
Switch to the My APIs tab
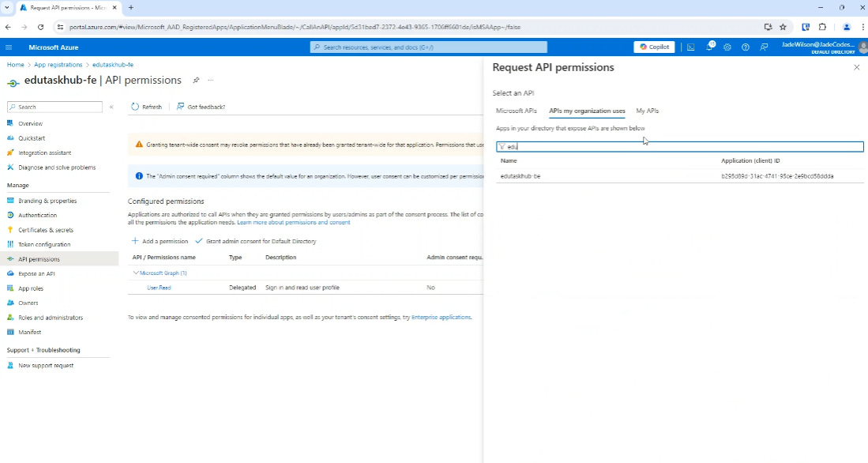[647, 111]
